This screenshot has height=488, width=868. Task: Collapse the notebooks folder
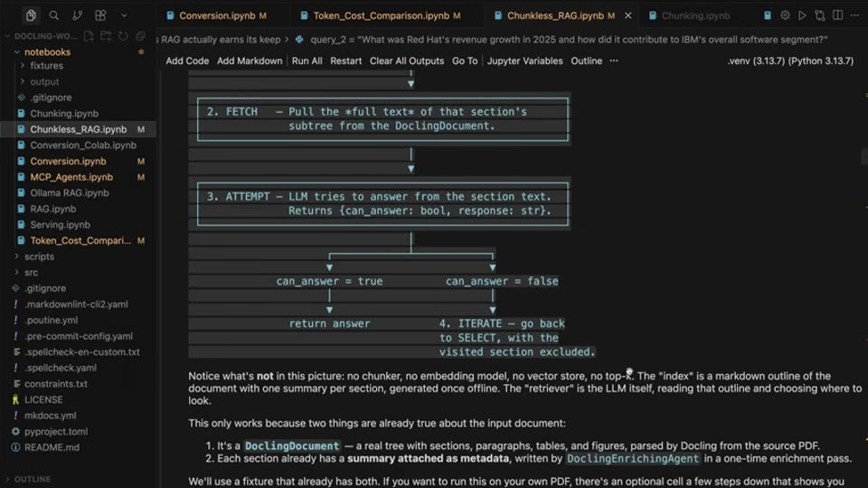coord(47,52)
